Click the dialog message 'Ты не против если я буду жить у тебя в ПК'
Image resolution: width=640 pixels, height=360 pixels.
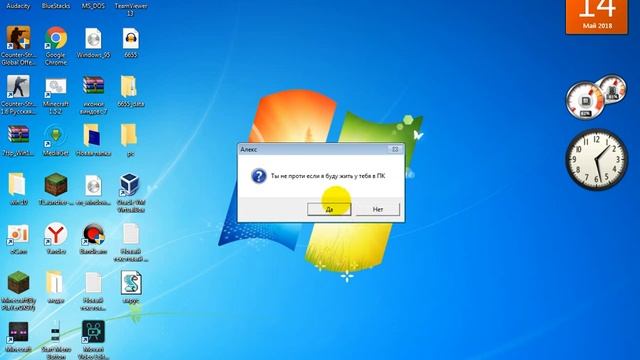coord(328,176)
